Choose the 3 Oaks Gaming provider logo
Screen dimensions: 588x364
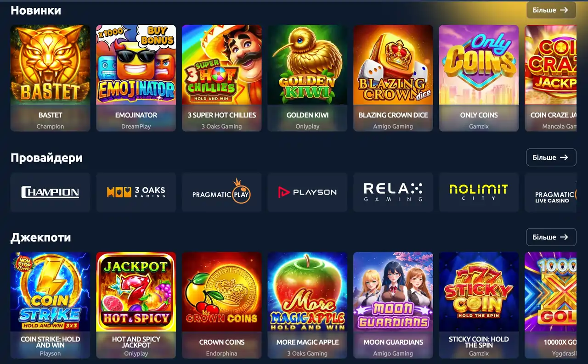pos(136,192)
